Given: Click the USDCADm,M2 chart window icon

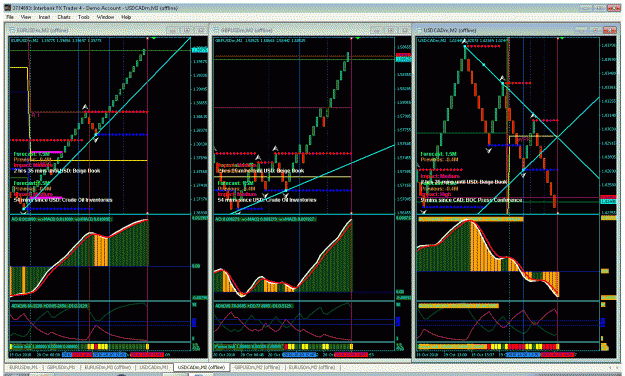Looking at the screenshot, I should 419,30.
